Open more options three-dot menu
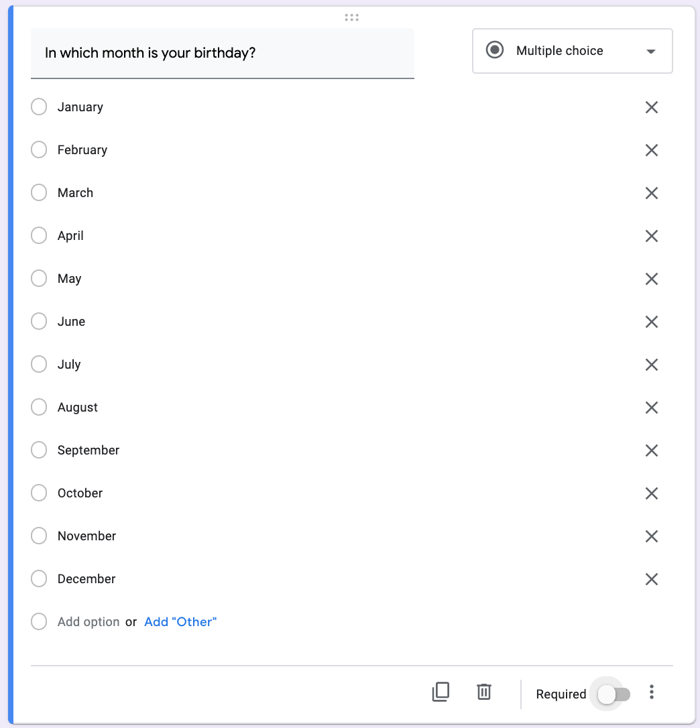Screen dimensions: 700x728 652,692
